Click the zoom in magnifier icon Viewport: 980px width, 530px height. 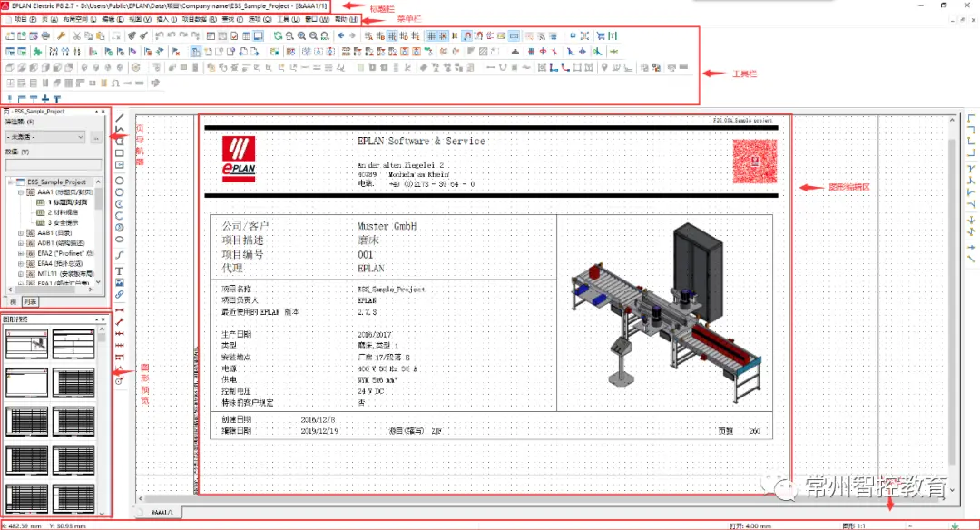click(x=301, y=35)
